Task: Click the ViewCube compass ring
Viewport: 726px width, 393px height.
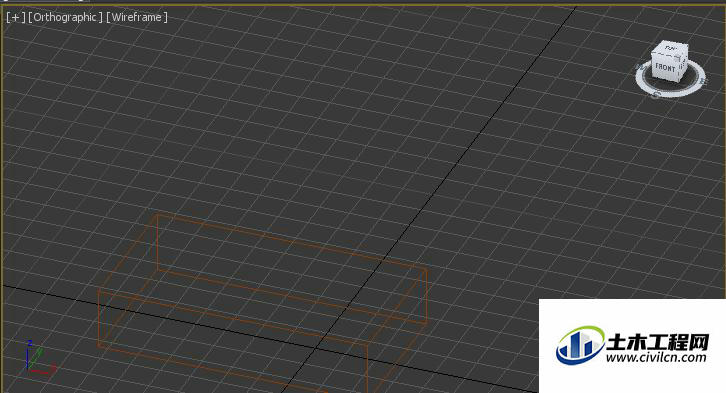Action: pyautogui.click(x=670, y=93)
